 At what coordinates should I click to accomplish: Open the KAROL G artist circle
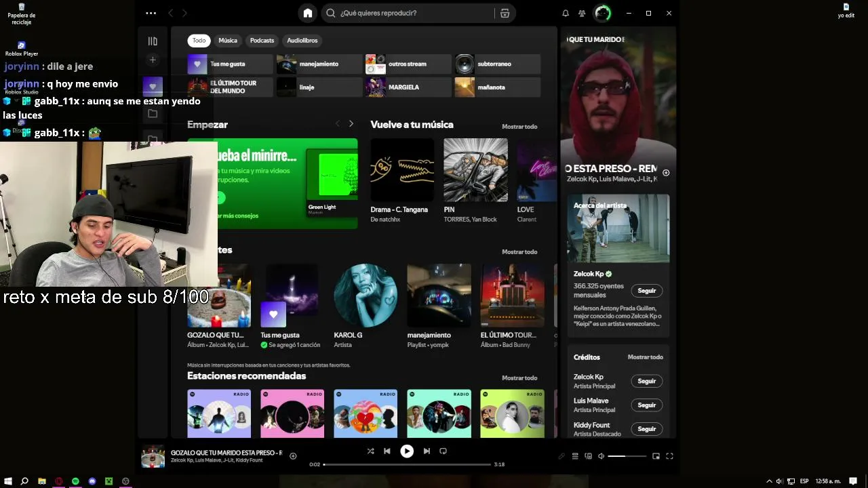[x=366, y=296]
